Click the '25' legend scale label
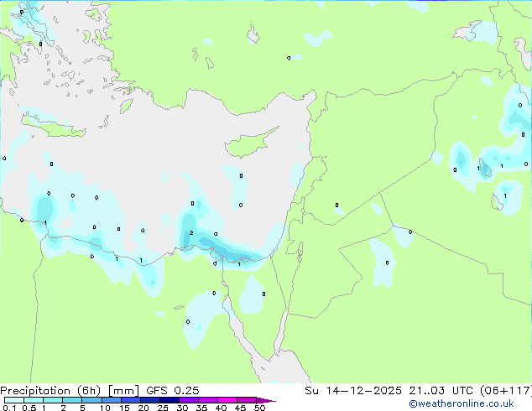Screen dimensions: 532x411 [x=163, y=408]
